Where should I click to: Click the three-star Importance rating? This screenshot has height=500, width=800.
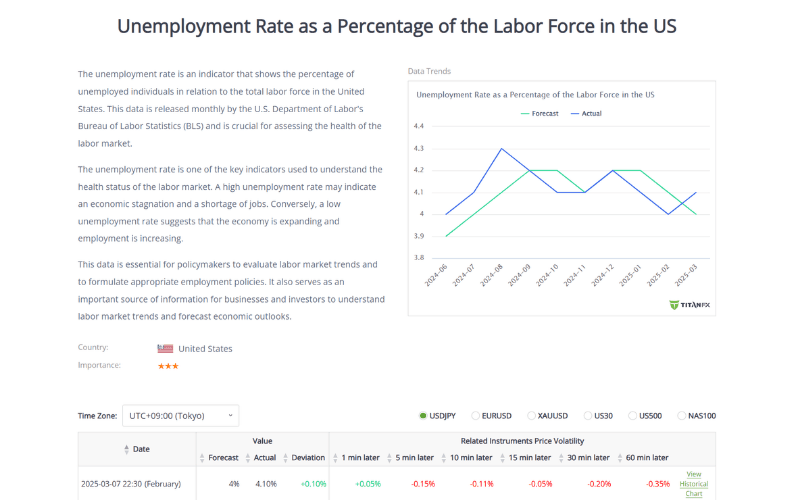point(168,366)
